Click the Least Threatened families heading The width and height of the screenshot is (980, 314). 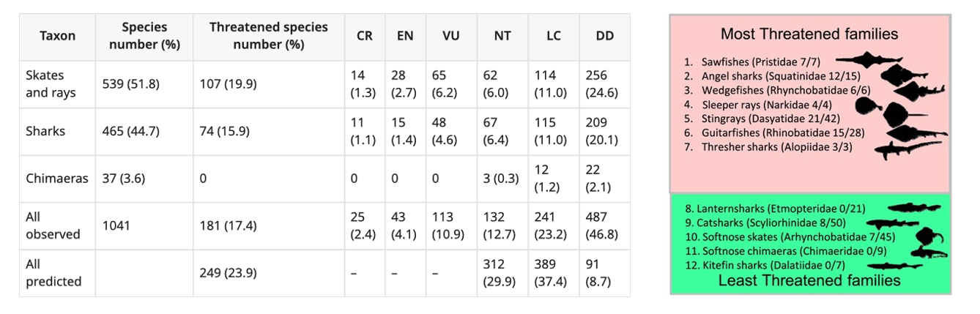tap(809, 280)
